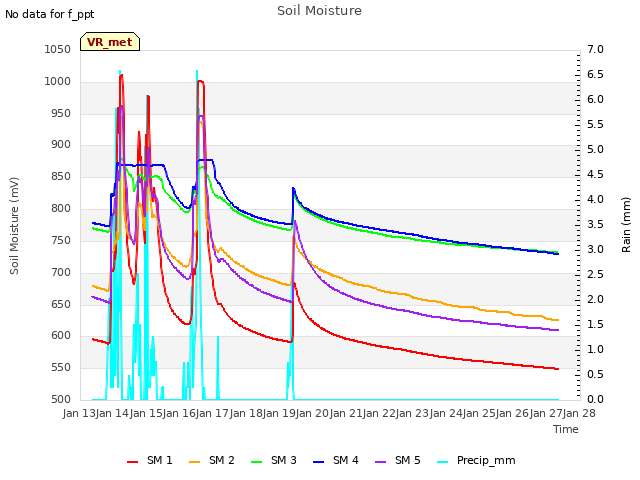The width and height of the screenshot is (640, 480).
Task: Click the 'Rain (mm)' axis label
Action: [626, 225]
